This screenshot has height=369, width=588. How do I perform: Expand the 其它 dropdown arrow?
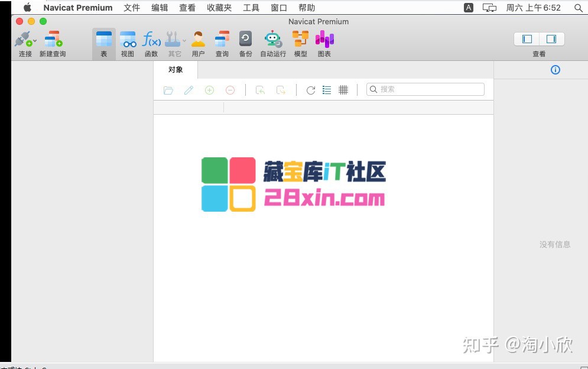pyautogui.click(x=184, y=40)
